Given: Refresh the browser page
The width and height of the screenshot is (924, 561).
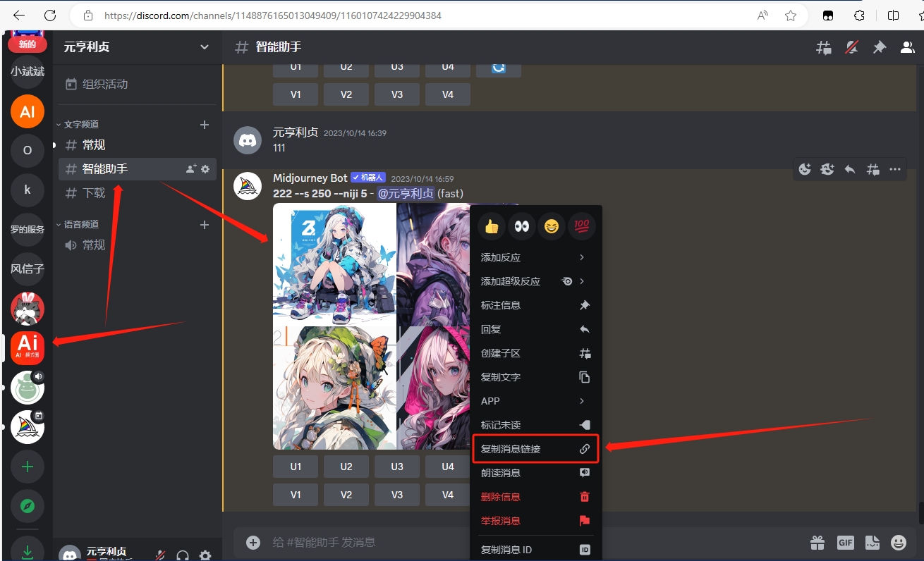Looking at the screenshot, I should (x=50, y=15).
